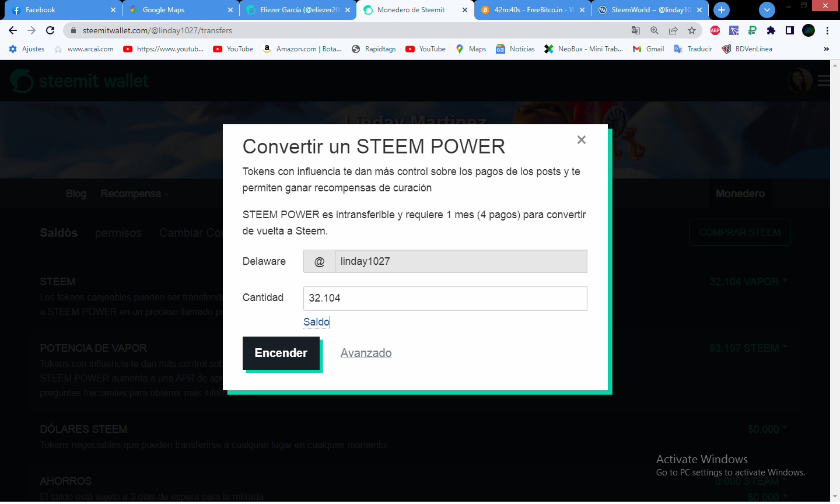Screen dimensions: 840x504
Task: Open the hamburger menu in the steemit header
Action: 824,81
